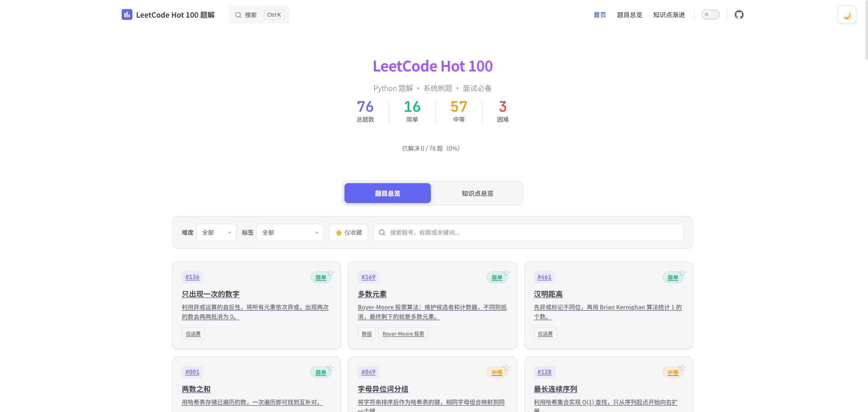This screenshot has height=412, width=868.
Task: Toggle the light/dark appearance switch in header
Action: pos(711,14)
